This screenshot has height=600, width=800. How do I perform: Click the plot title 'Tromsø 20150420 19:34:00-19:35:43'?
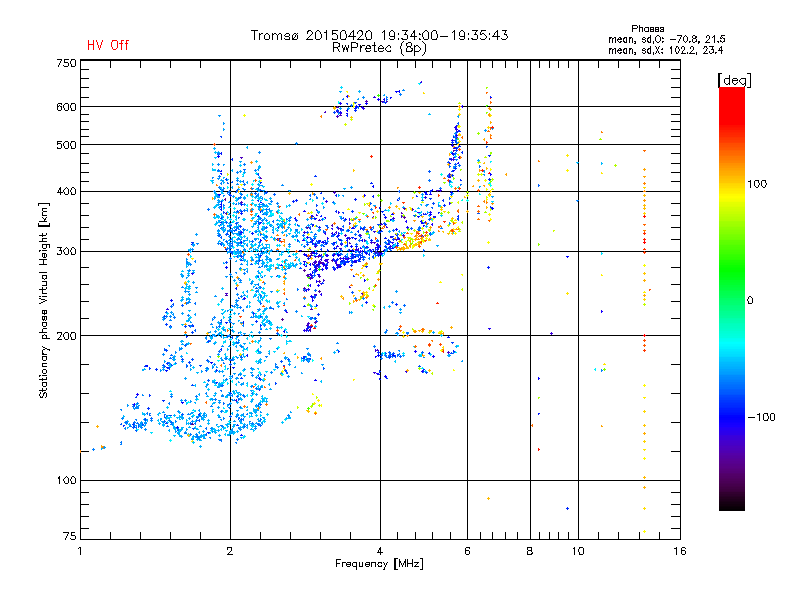point(379,35)
